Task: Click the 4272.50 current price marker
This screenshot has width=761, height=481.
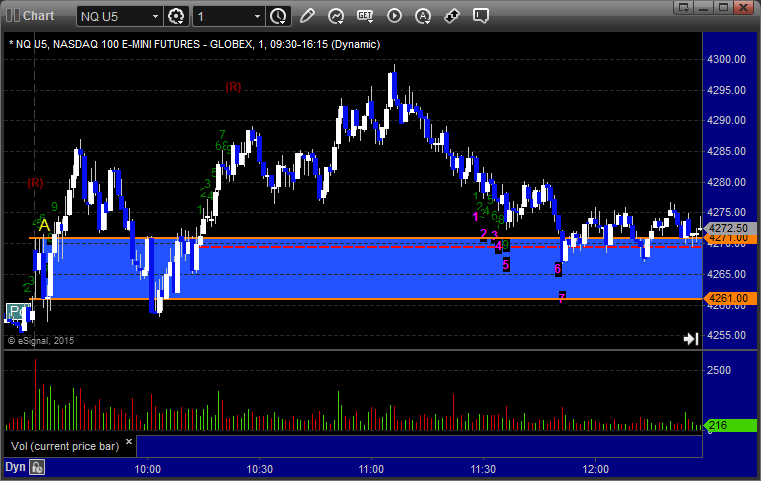Action: click(x=729, y=228)
